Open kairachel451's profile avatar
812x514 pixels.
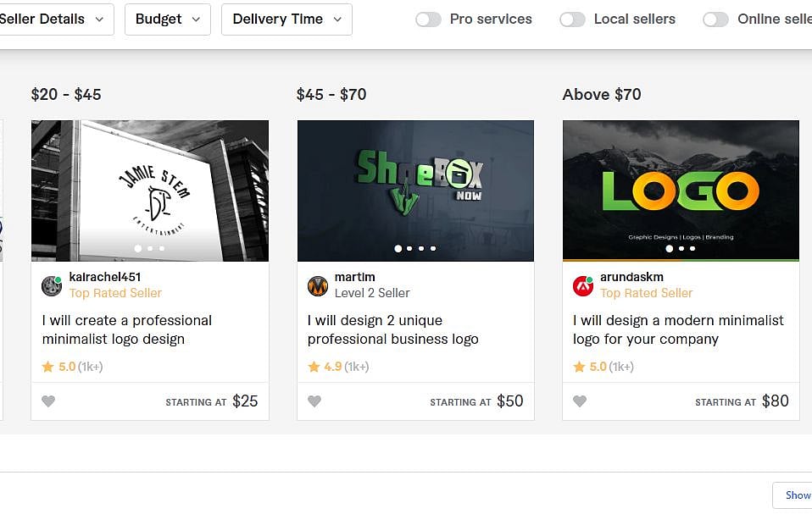(x=52, y=285)
